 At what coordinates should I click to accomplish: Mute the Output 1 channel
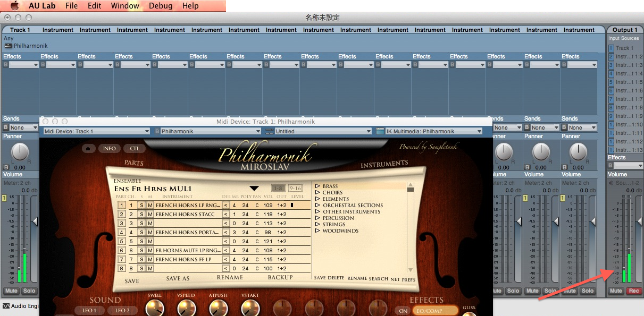tap(616, 291)
